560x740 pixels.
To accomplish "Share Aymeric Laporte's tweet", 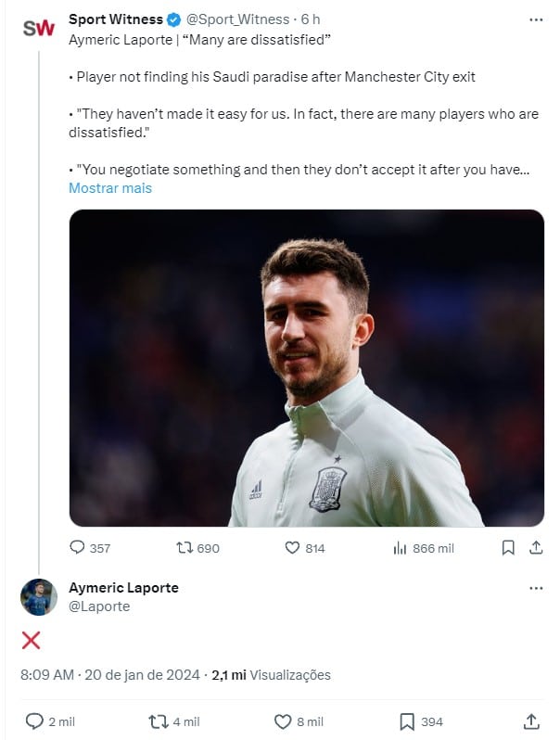I will point(532,721).
